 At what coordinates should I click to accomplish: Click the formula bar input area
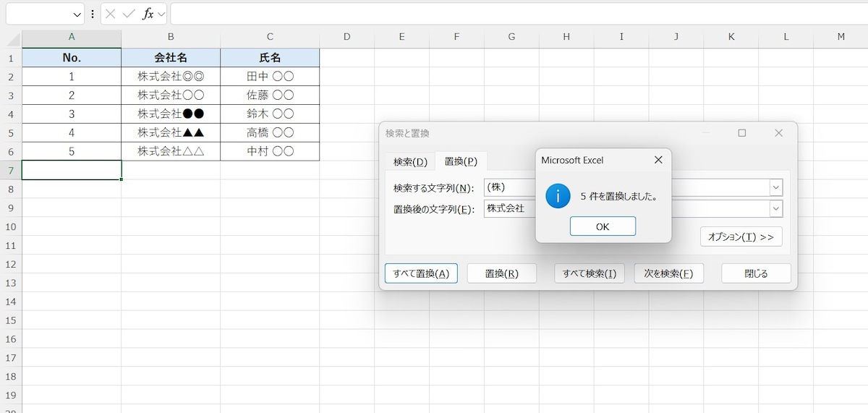(x=519, y=14)
